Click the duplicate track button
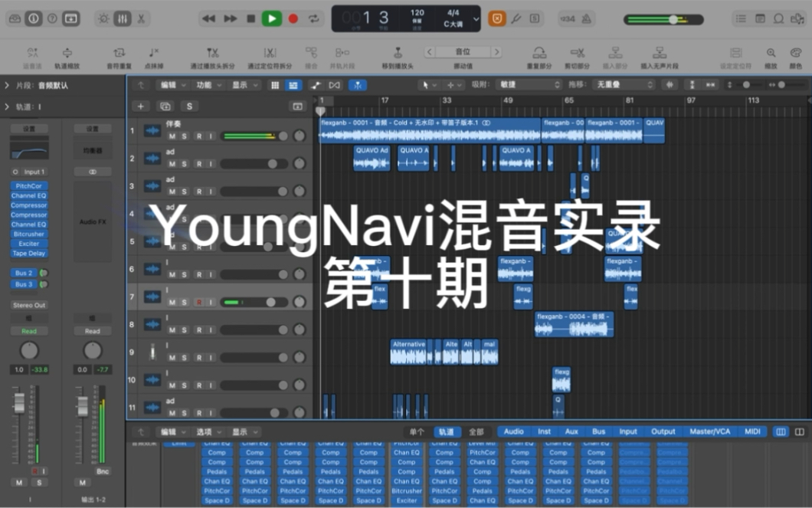 click(x=165, y=107)
